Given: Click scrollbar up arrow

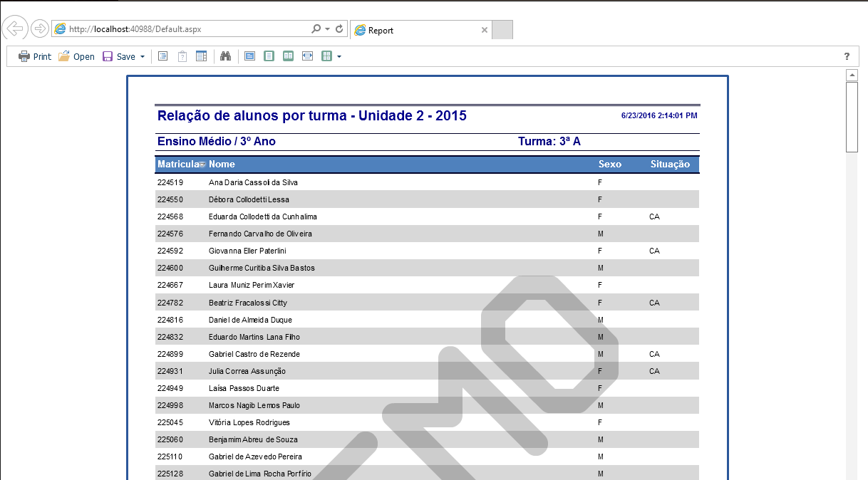Looking at the screenshot, I should click(852, 75).
